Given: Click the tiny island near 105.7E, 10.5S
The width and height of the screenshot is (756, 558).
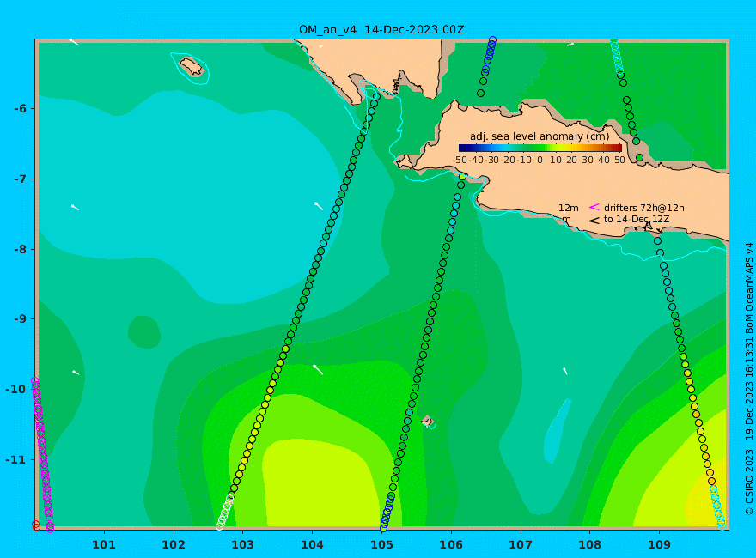Looking at the screenshot, I should pos(428,421).
